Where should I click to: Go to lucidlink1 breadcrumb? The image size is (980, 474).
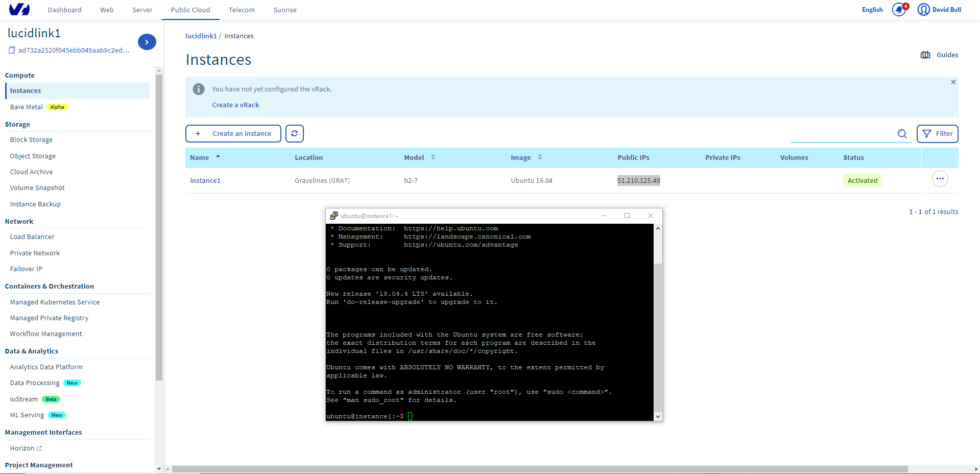tap(201, 36)
